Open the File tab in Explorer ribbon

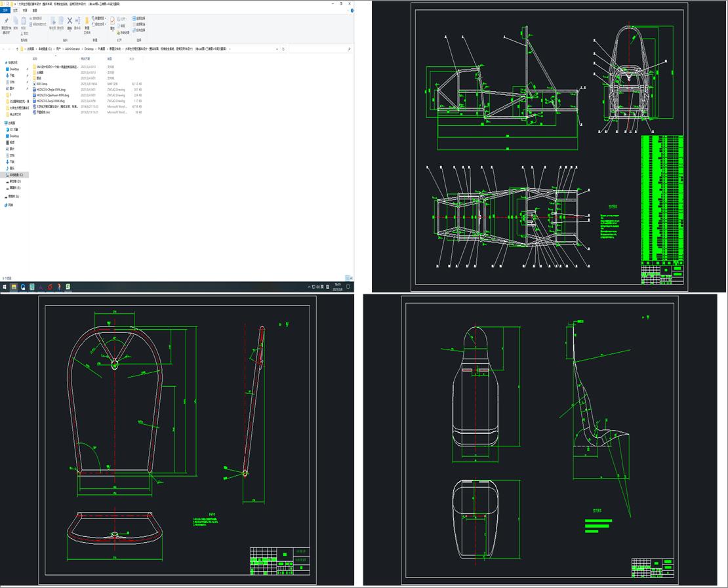click(6, 10)
